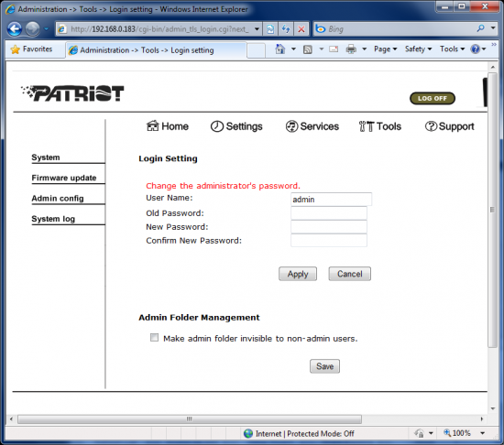Select the Administration Login setting tab
504x445 pixels.
(156, 50)
